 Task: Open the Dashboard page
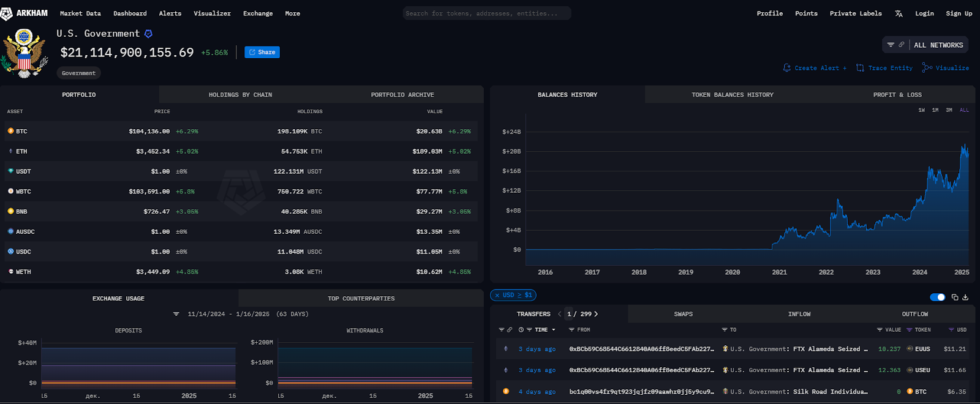pos(130,13)
